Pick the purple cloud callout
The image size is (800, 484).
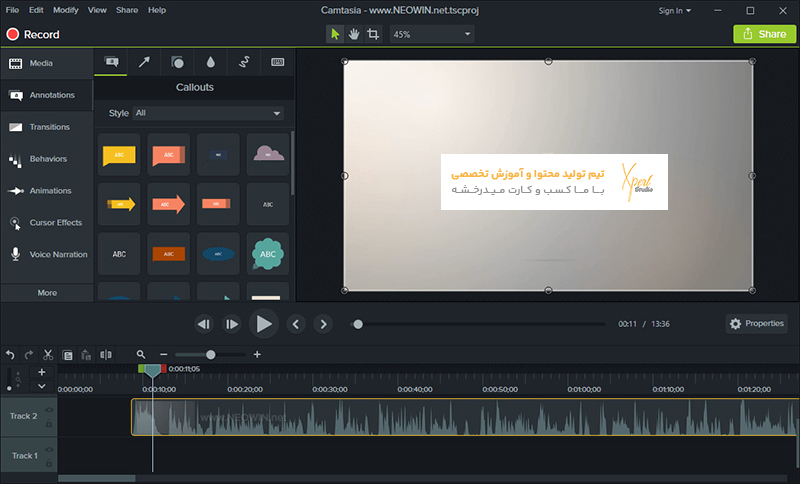click(x=268, y=155)
